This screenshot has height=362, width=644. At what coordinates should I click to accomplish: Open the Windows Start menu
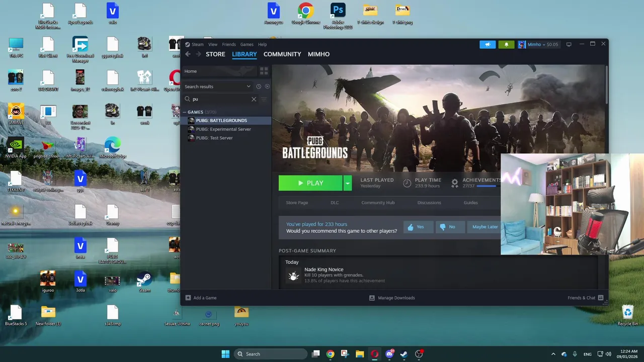coord(225,354)
